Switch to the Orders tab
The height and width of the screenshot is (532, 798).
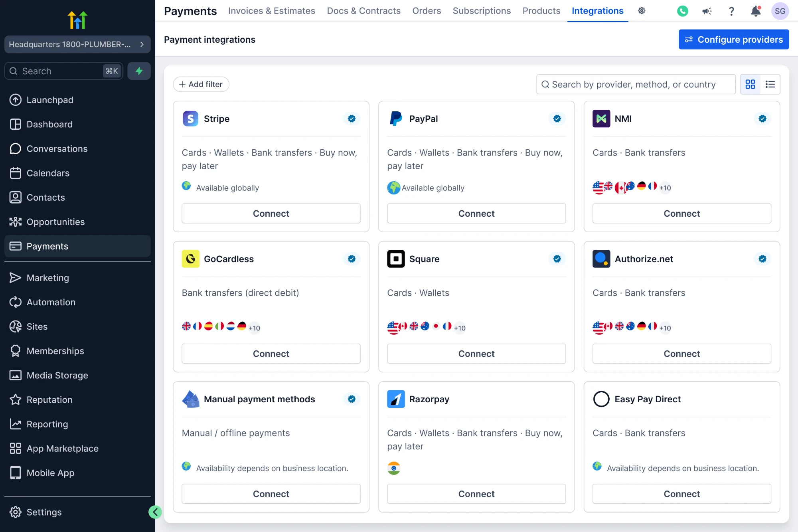click(x=427, y=11)
